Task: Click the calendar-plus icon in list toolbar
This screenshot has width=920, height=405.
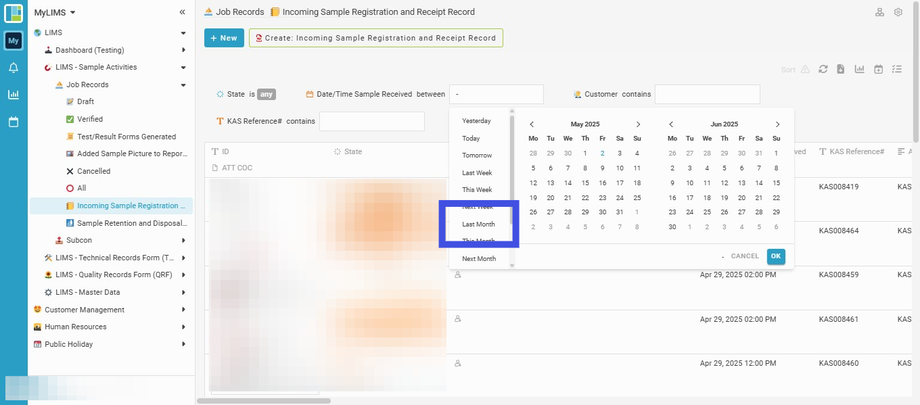Action: pos(878,69)
